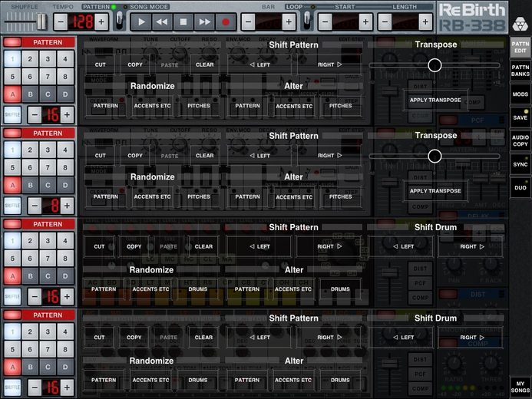532x399 pixels.
Task: Click the first synth Transpose slider handle
Action: [x=435, y=65]
